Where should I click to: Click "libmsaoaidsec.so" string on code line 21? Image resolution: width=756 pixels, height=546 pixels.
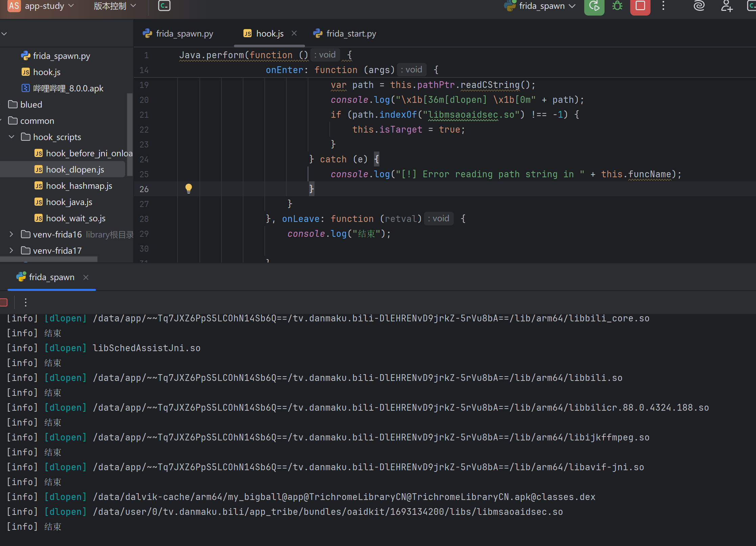pos(471,115)
